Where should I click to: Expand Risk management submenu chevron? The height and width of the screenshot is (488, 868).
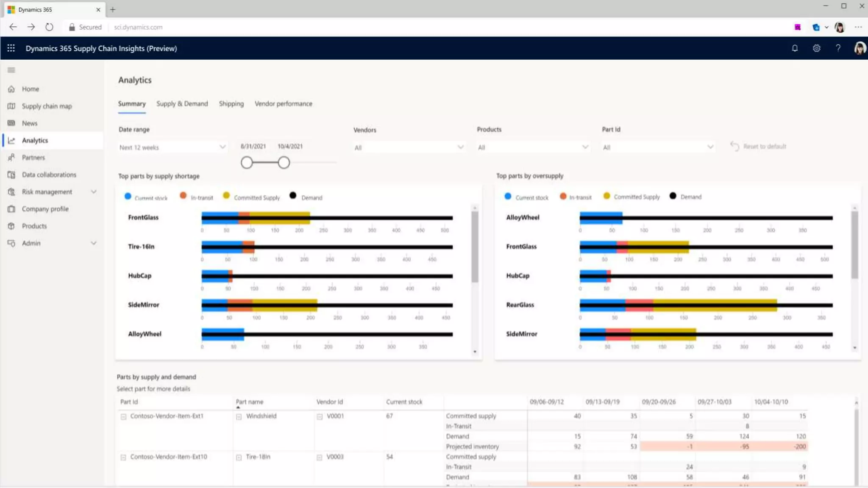(94, 192)
